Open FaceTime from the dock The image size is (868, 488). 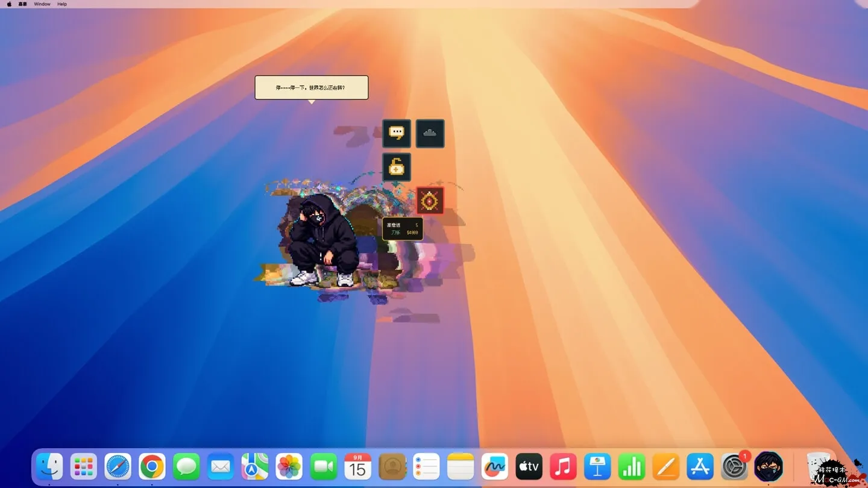click(x=324, y=467)
